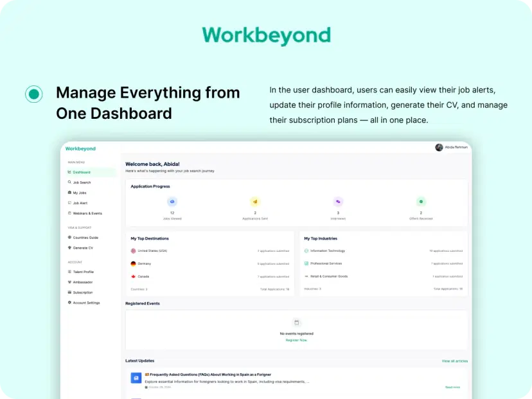Click Read more on the Spain FAQs article

452,387
